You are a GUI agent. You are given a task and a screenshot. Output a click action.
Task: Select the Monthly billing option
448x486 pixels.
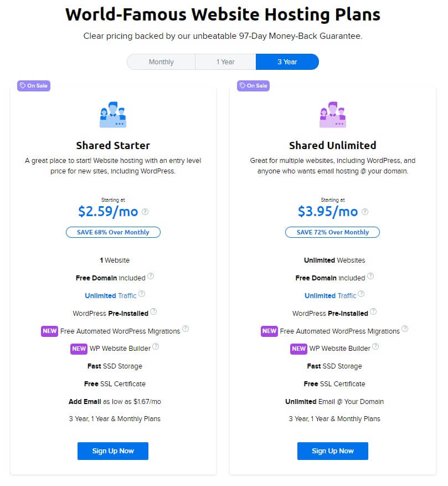pos(162,62)
